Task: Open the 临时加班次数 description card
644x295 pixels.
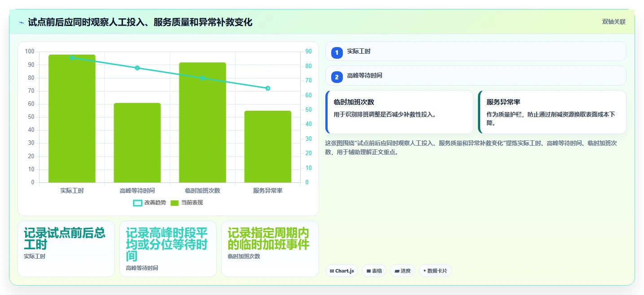Action: [399, 112]
